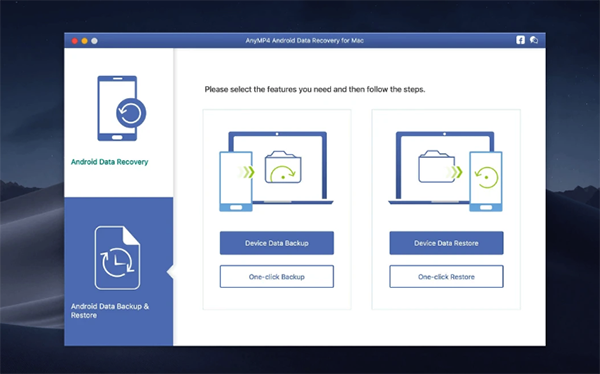
Task: Click the laptop-to-phone restore illustration
Action: click(x=445, y=171)
